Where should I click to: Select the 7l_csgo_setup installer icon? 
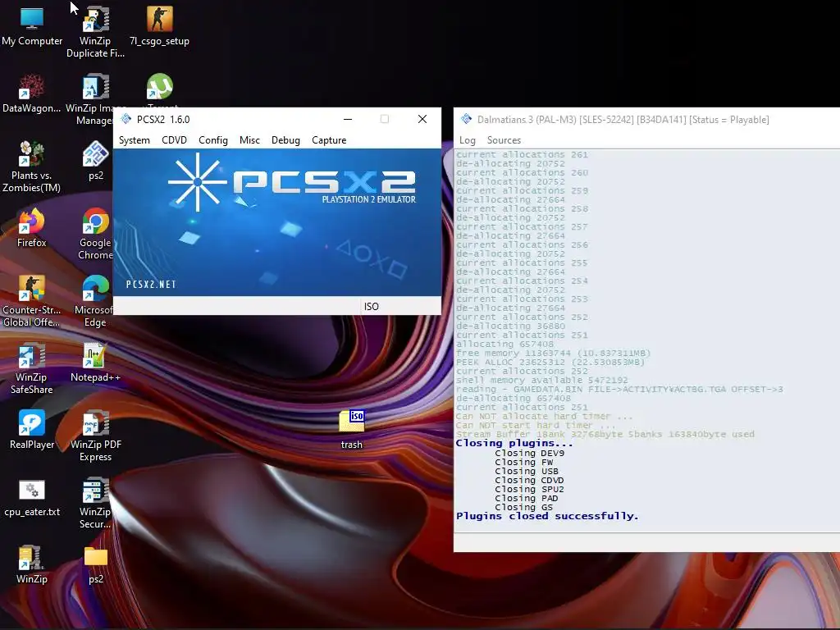pos(159,27)
